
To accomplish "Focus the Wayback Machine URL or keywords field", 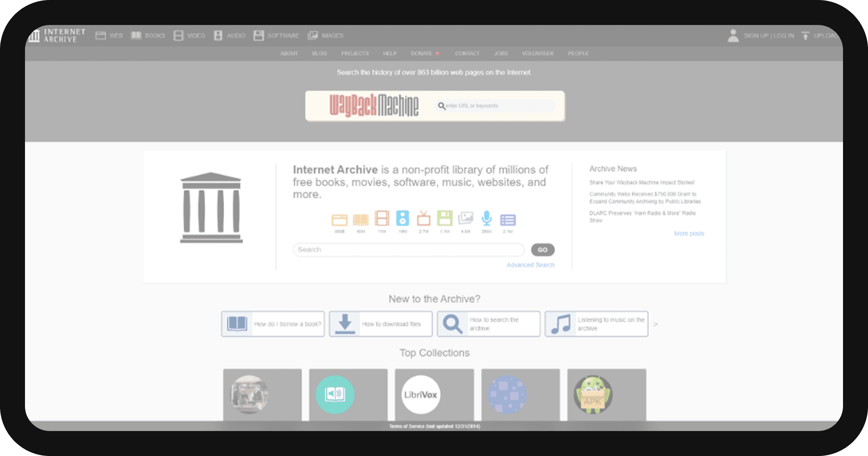I will point(496,106).
